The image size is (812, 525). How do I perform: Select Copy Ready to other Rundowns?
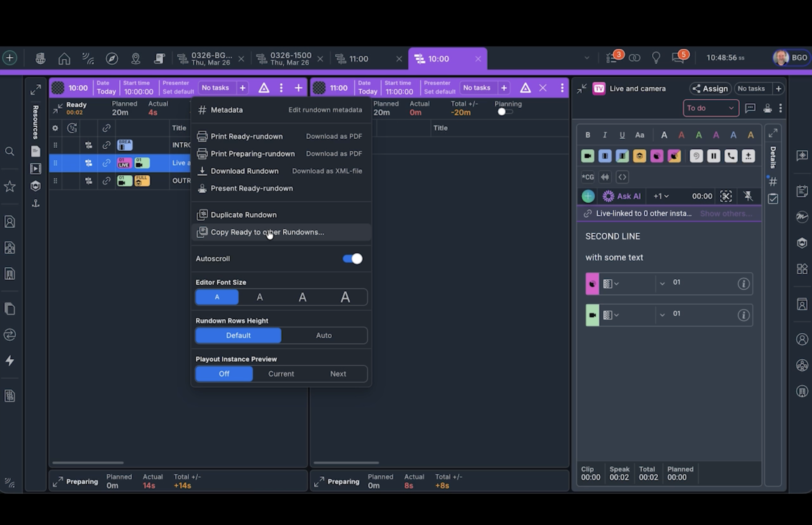point(267,232)
